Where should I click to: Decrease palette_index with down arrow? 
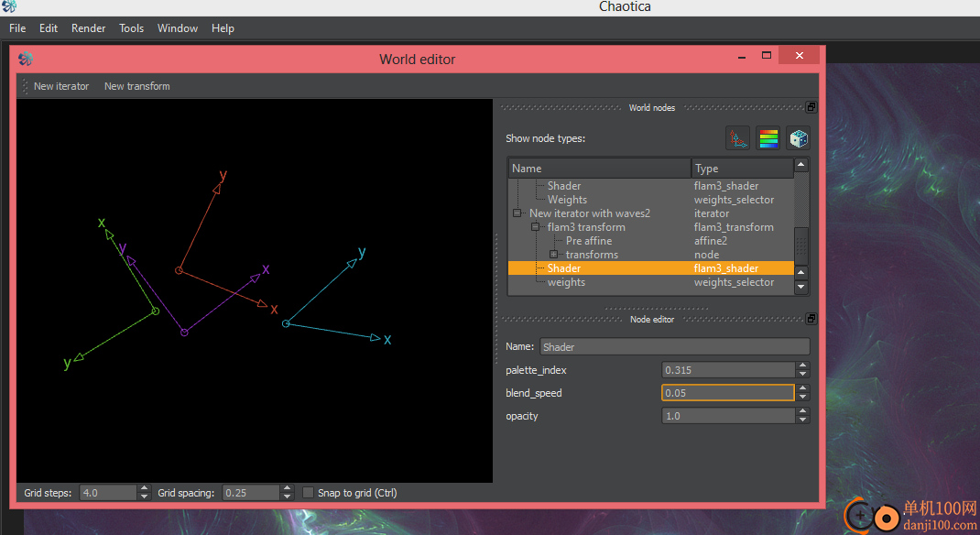pyautogui.click(x=803, y=374)
